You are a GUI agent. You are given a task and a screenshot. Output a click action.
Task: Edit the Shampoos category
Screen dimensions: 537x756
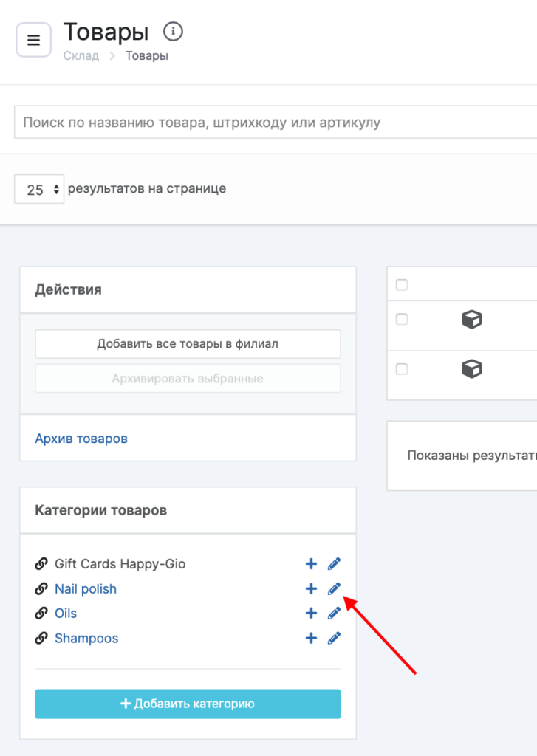coord(335,638)
